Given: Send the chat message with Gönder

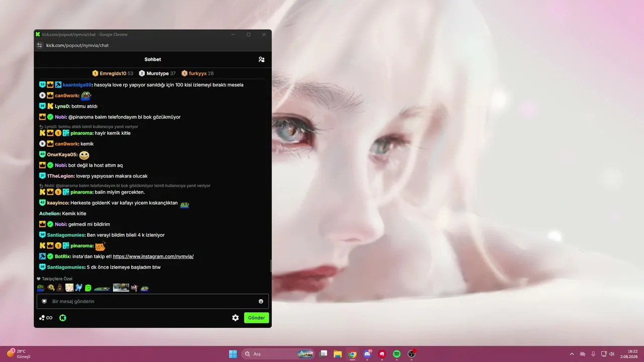Looking at the screenshot, I should (257, 318).
